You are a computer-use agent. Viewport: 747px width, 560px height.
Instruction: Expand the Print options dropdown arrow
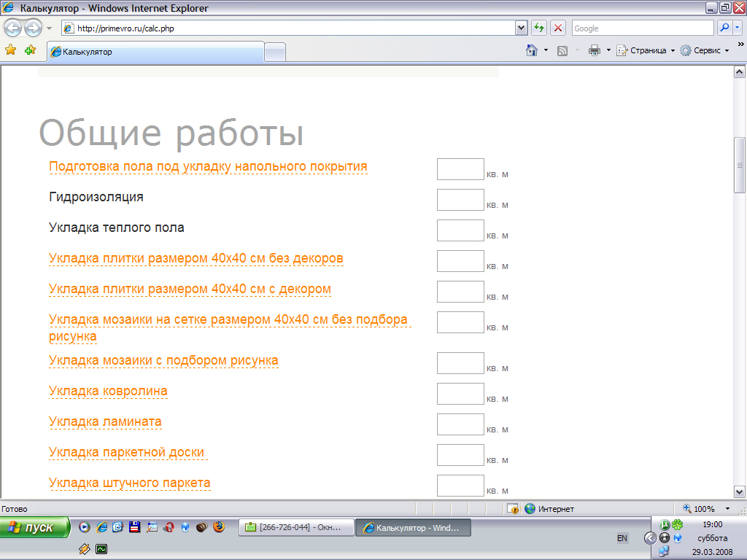click(608, 50)
